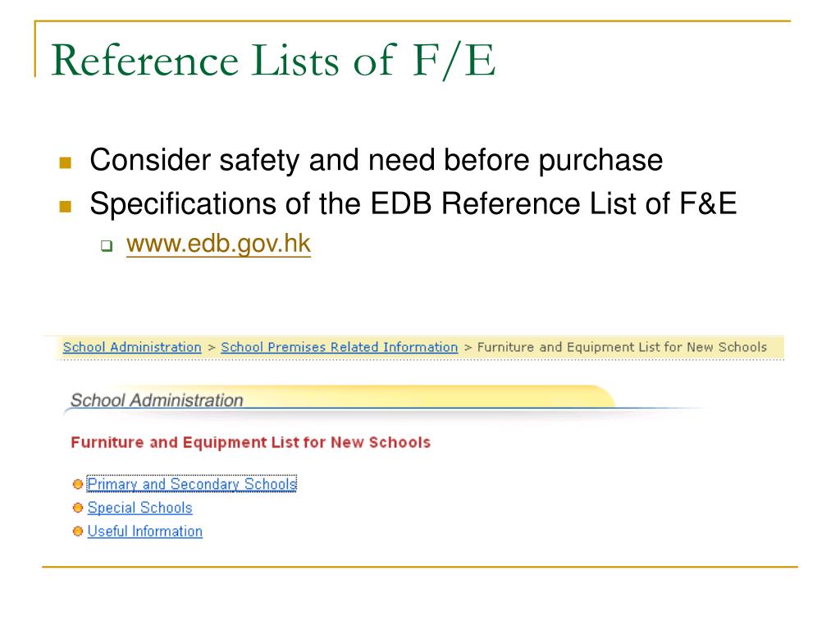Open the Special Schools link

(139, 507)
